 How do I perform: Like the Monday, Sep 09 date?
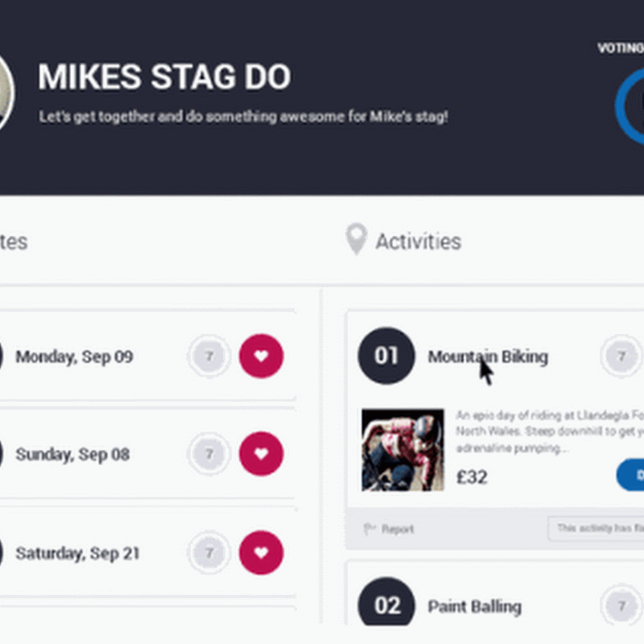point(261,356)
